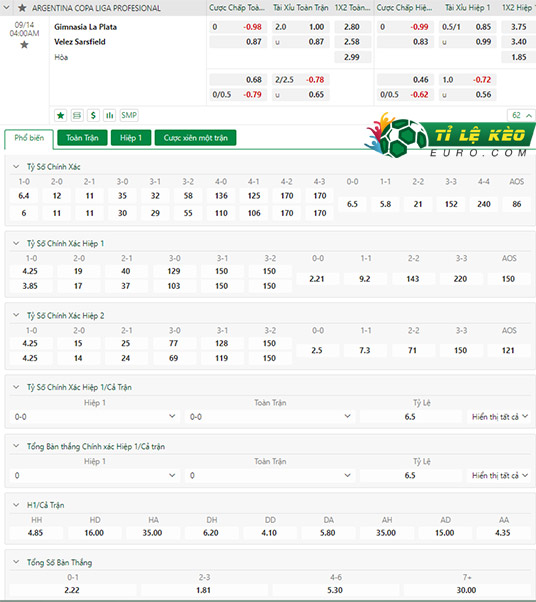This screenshot has width=536, height=602.
Task: Pick full-time handicap odds -0.98
Action: click(x=238, y=27)
